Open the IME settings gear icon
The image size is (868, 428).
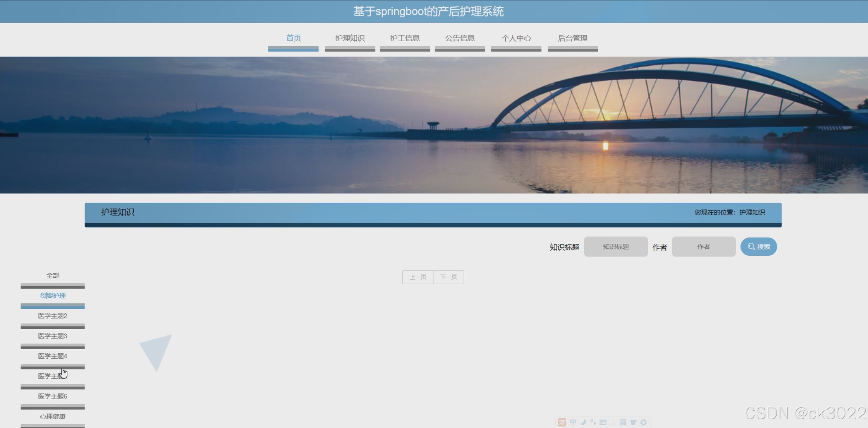point(644,422)
